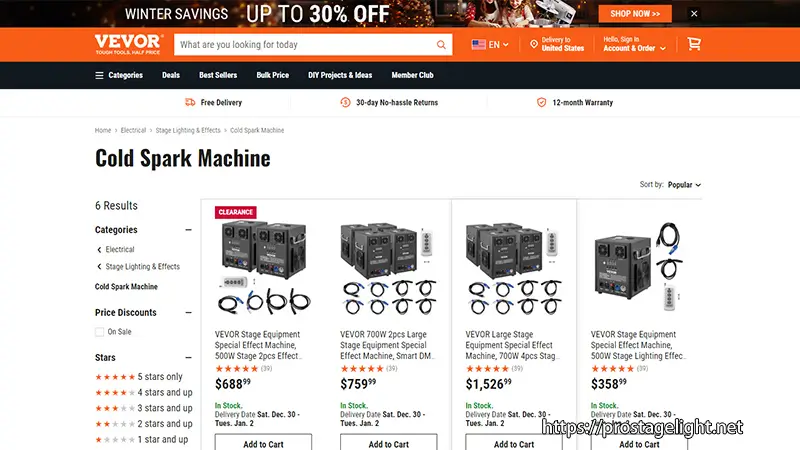Filter by 4 stars and up
This screenshot has height=450, width=800.
144,393
